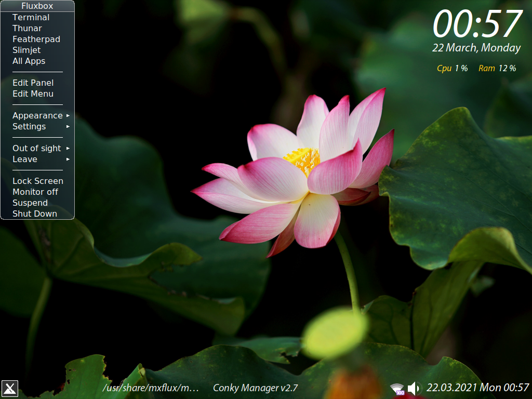Click the panel clock 22.03.2021 Mon 00:57
532x399 pixels.
[477, 388]
